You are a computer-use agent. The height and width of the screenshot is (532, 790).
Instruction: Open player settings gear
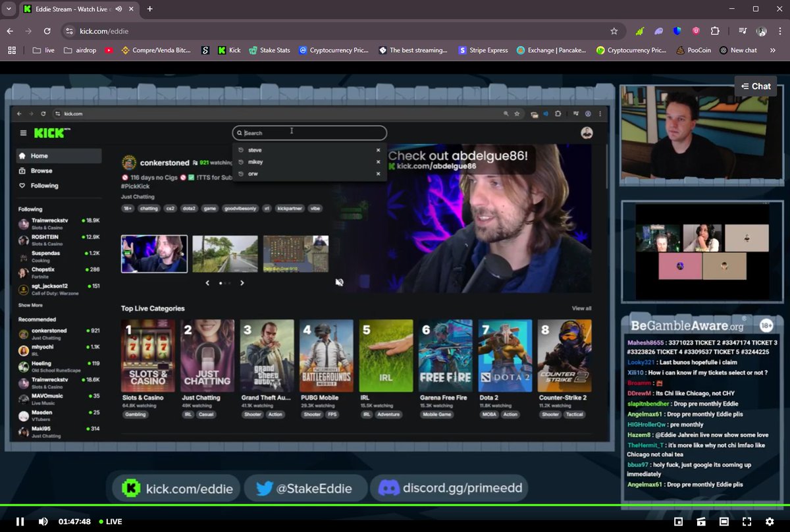pyautogui.click(x=770, y=521)
